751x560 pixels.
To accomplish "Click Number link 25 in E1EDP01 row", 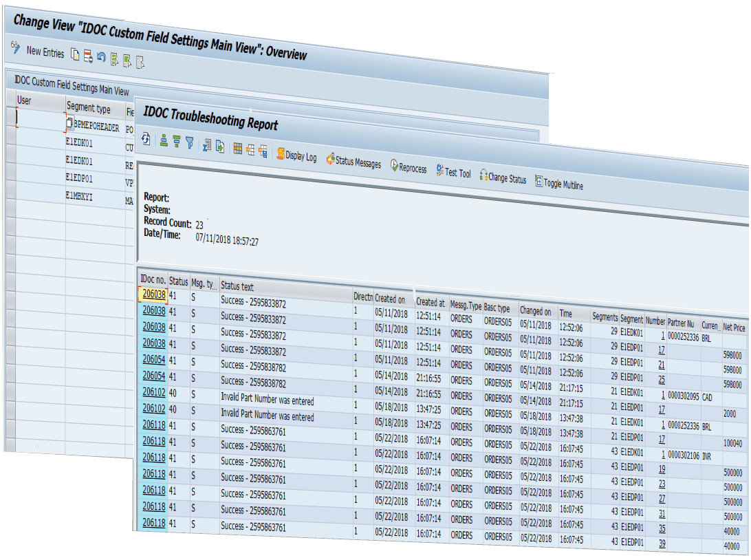I will [662, 379].
